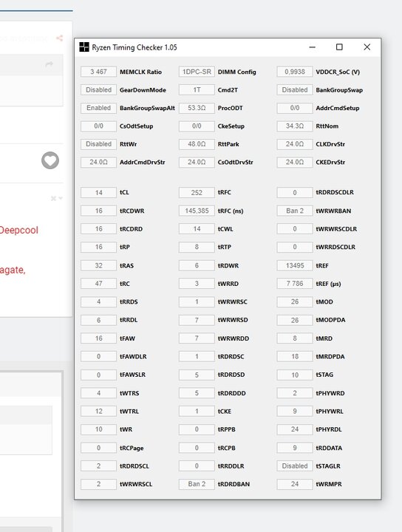Click the tWTRL value 12 field
The image size is (402, 532).
(98, 412)
